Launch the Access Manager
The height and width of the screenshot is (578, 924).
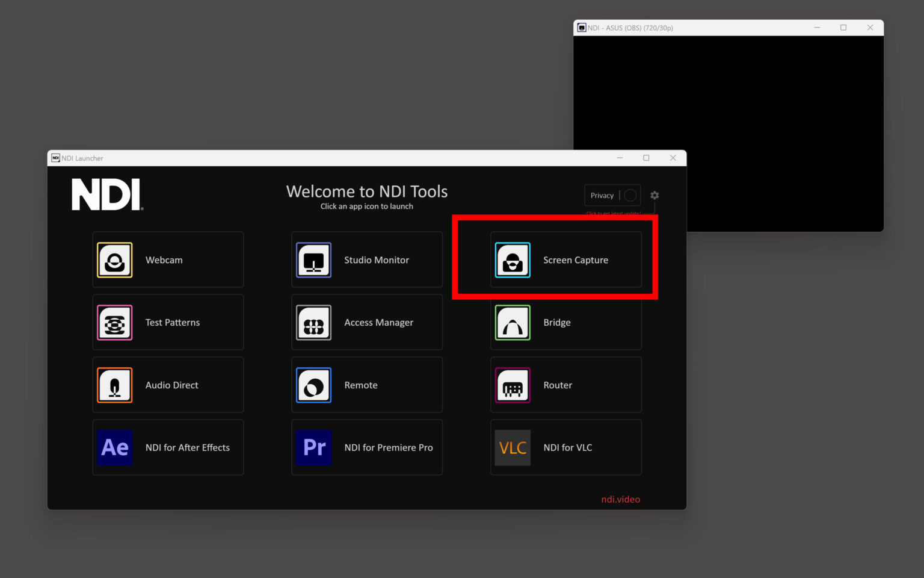click(366, 322)
